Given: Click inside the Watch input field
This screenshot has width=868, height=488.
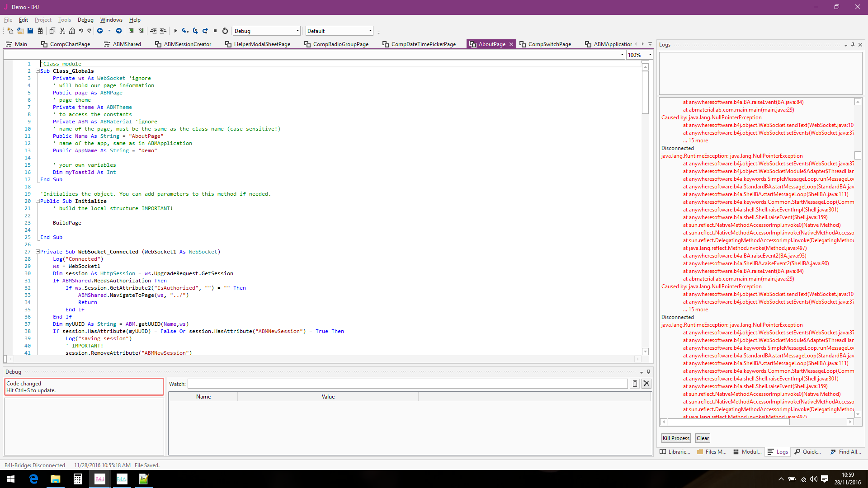Looking at the screenshot, I should 407,384.
